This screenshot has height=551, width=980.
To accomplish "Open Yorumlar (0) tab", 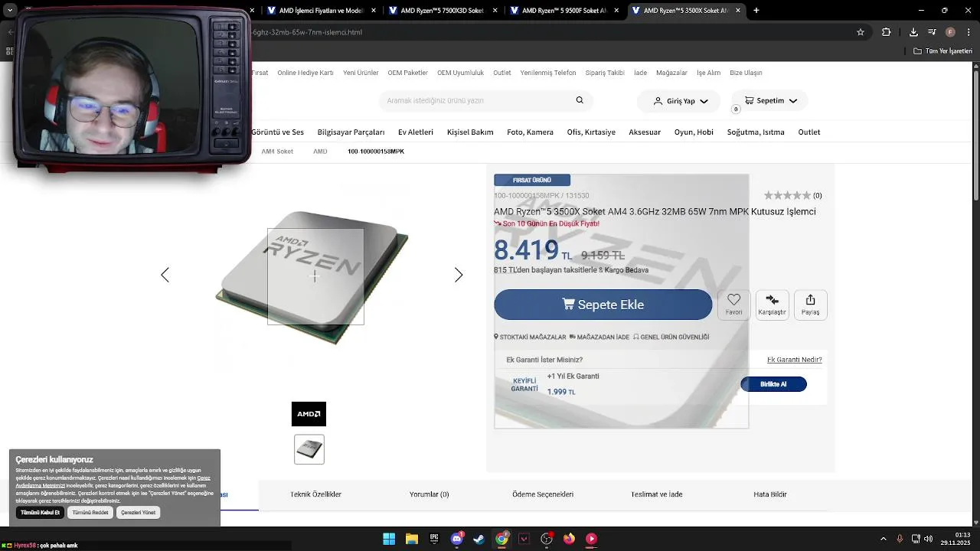I will 429,494.
